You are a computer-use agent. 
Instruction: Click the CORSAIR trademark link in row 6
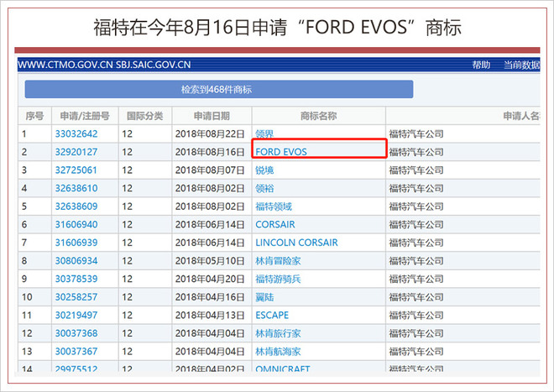274,224
